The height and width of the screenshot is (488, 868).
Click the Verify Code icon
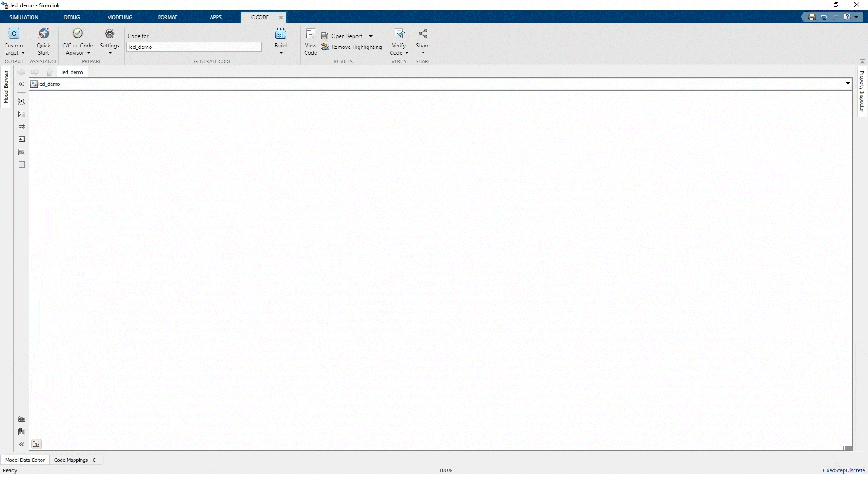pos(399,34)
